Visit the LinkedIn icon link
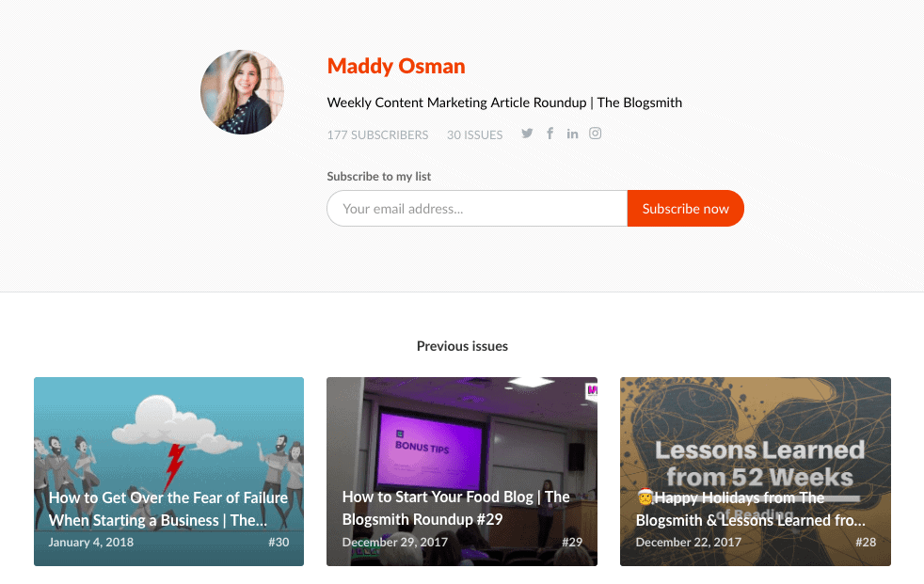The height and width of the screenshot is (584, 924). point(572,134)
